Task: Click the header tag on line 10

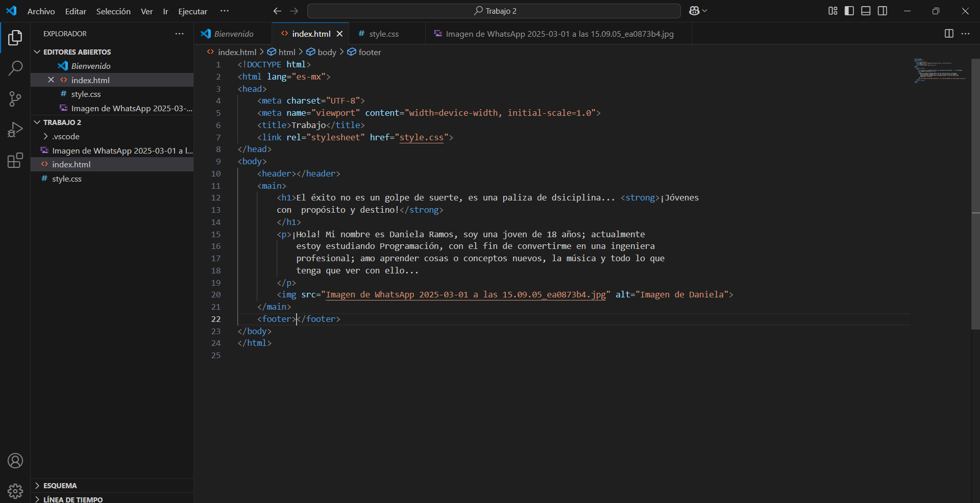Action: 299,173
